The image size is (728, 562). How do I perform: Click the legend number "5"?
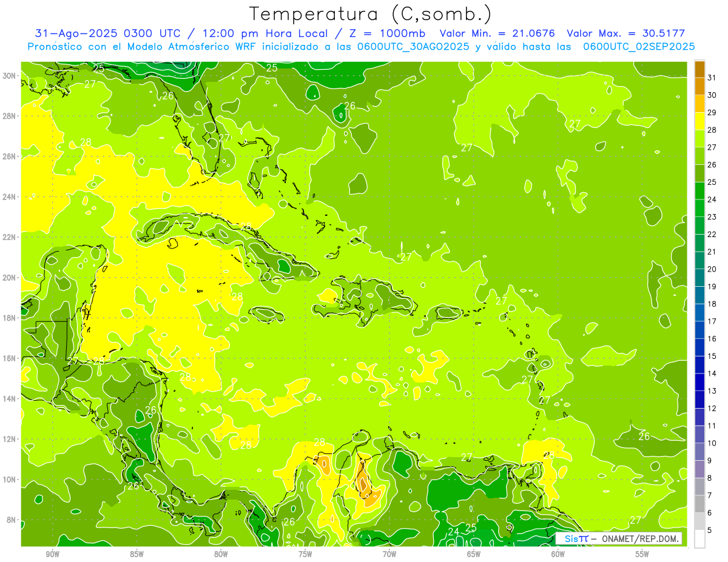[710, 530]
